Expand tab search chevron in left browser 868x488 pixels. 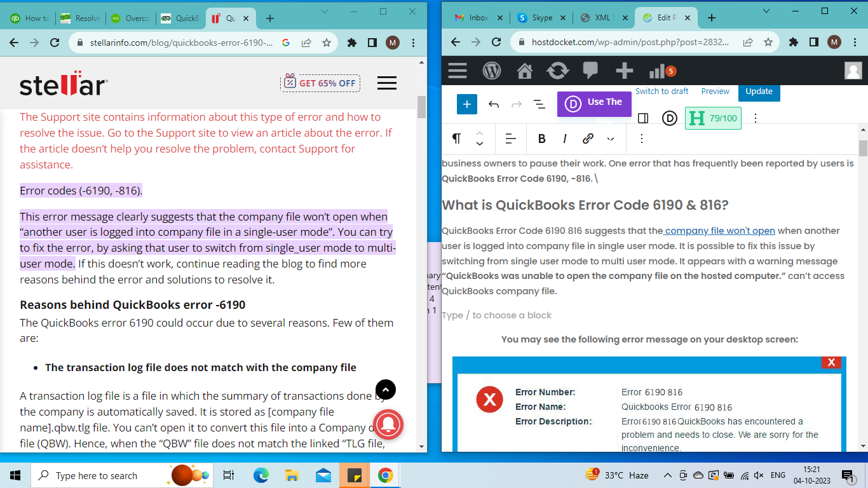point(325,11)
